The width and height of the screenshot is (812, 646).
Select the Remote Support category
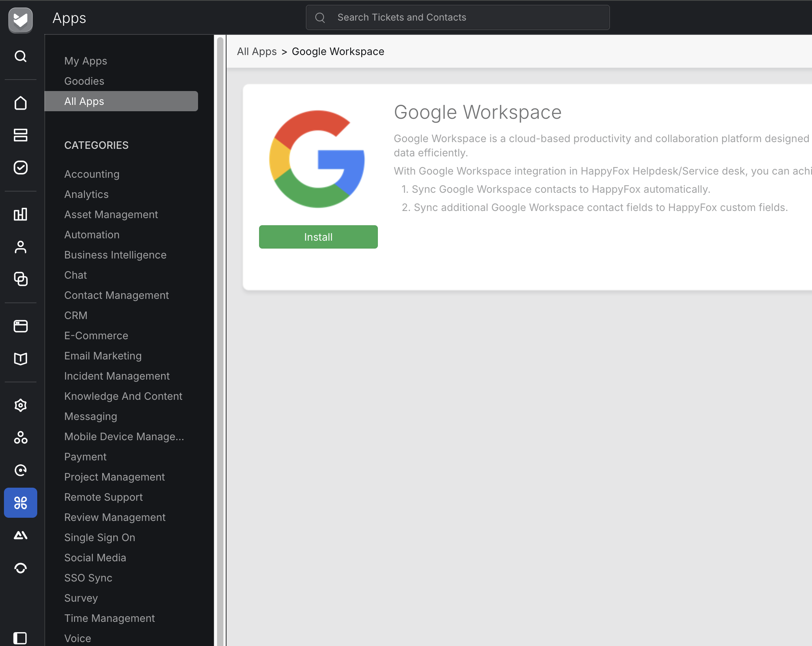[x=103, y=497]
